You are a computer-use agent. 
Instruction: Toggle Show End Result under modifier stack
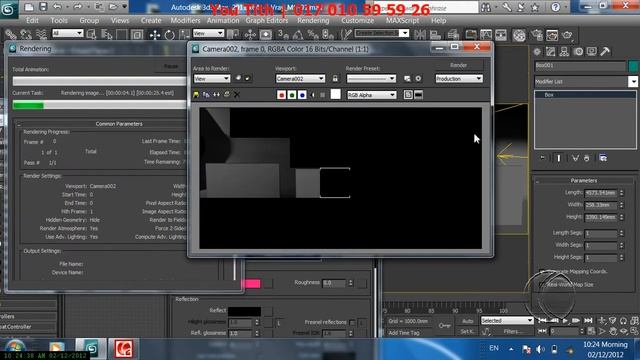tap(559, 158)
